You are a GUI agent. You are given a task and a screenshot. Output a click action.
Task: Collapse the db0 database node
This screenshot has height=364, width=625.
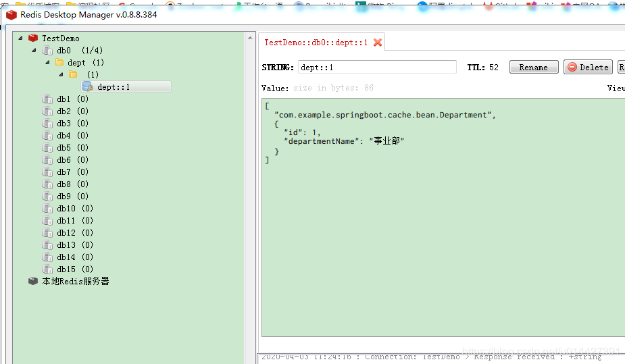[x=34, y=50]
